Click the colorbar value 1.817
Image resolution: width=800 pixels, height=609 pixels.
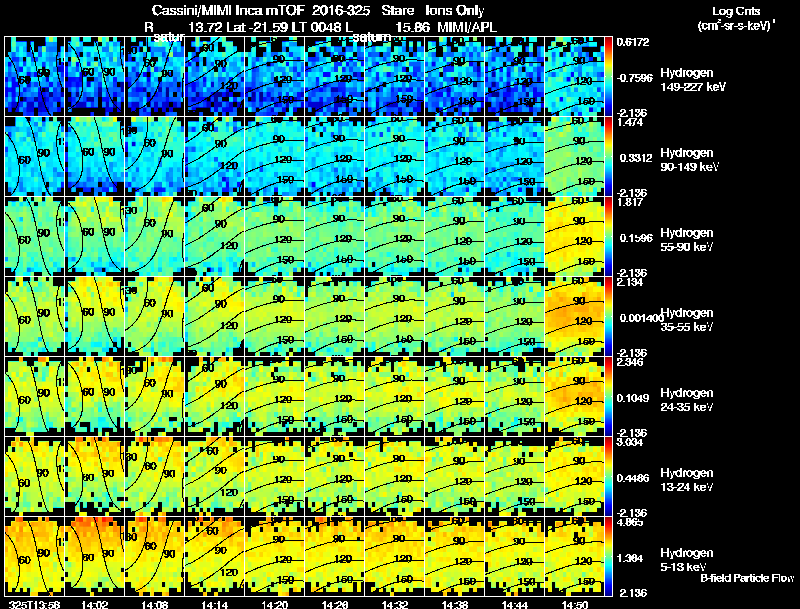point(630,202)
